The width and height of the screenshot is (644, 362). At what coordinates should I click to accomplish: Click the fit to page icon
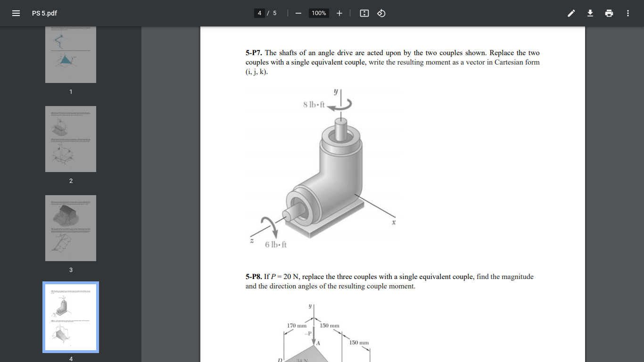tap(364, 13)
